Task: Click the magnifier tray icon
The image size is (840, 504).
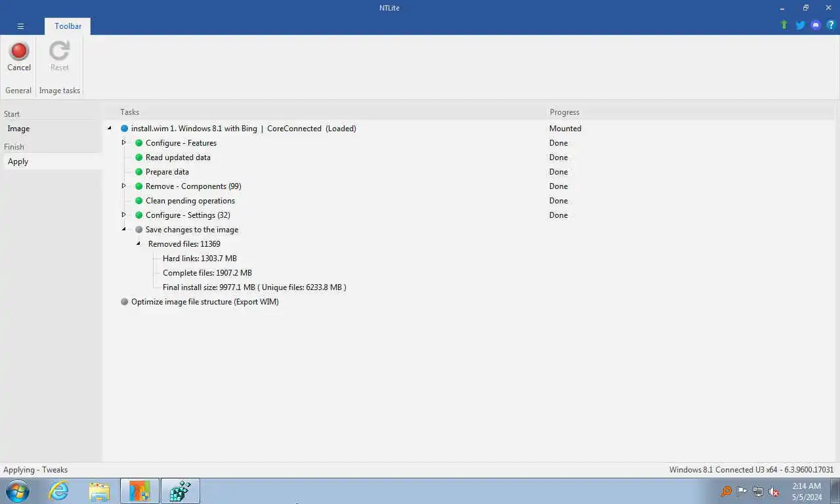Action: (x=726, y=492)
